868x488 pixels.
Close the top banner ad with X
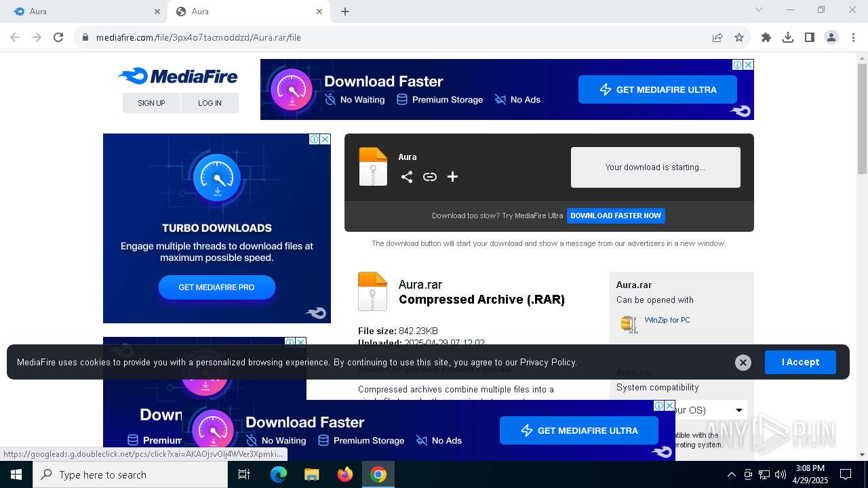748,65
